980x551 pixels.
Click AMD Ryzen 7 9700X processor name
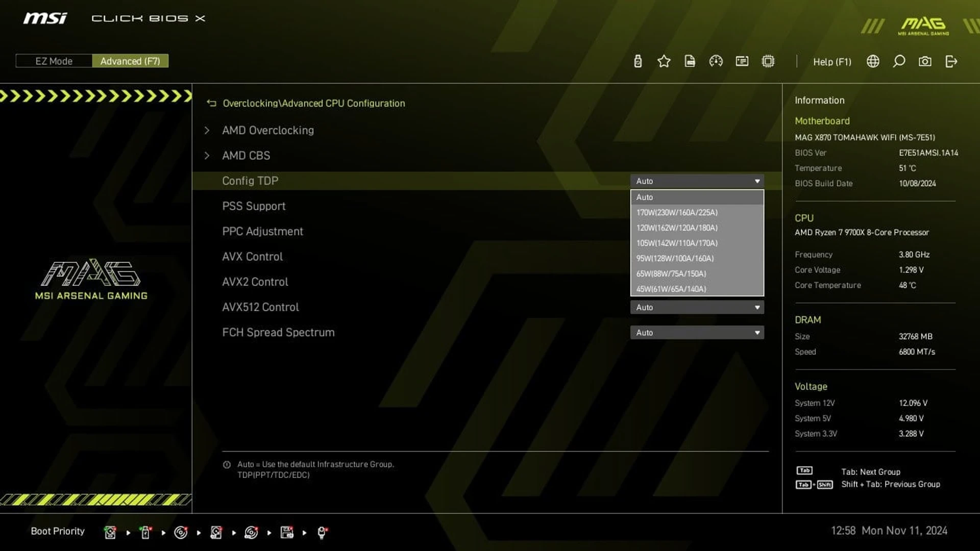(x=862, y=232)
